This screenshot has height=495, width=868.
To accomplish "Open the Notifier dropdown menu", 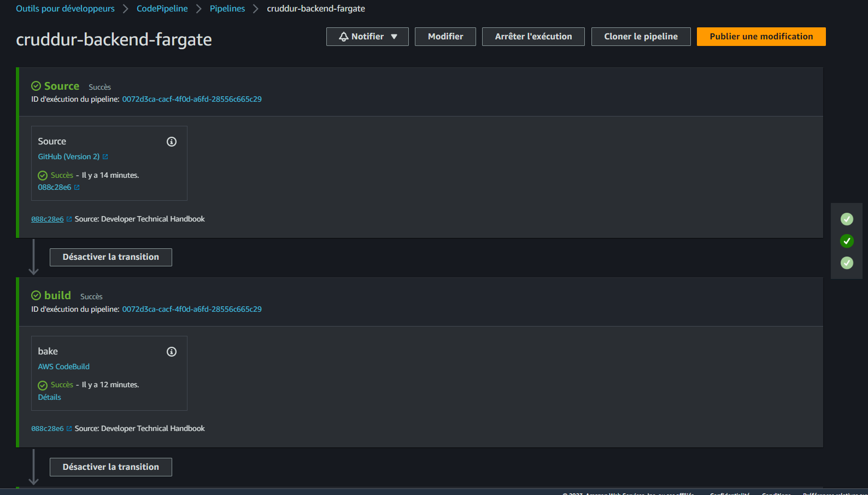I will coord(367,37).
